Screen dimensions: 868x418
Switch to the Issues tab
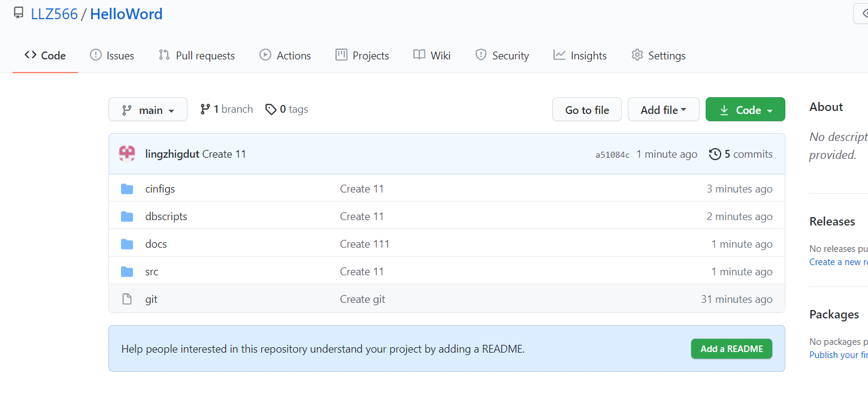pyautogui.click(x=112, y=56)
